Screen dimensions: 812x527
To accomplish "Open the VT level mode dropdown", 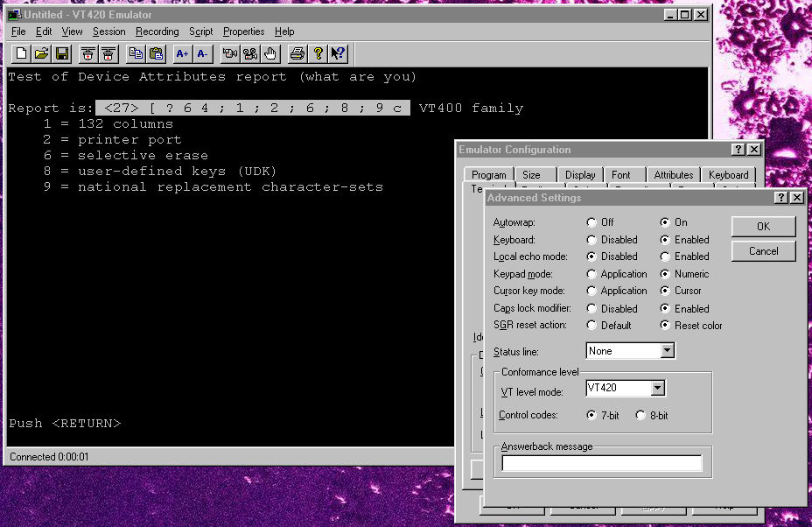I will click(657, 388).
